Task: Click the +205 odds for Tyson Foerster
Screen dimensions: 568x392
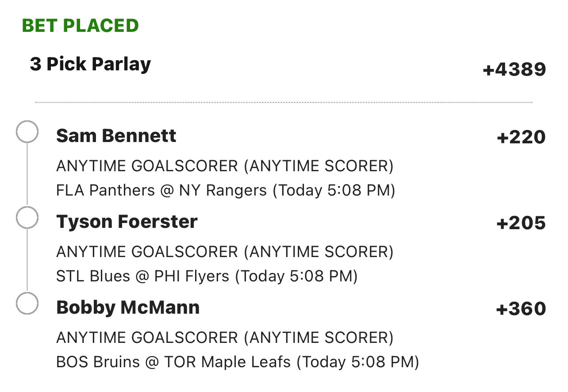Action: pyautogui.click(x=521, y=223)
